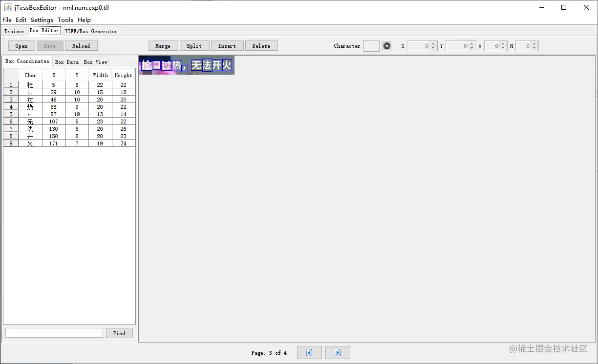Go to previous page arrow button
This screenshot has height=364, width=598.
[x=309, y=352]
